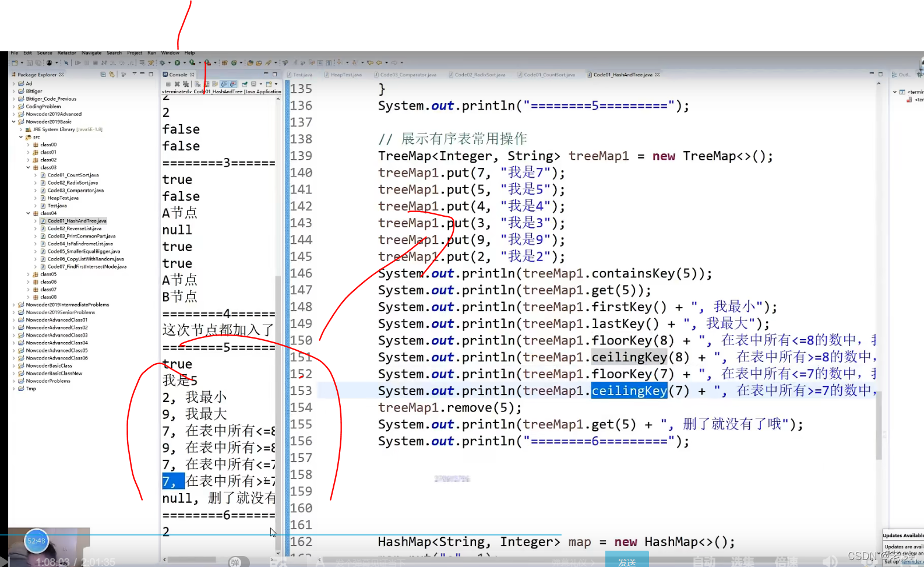Click Display Selected Console icon
The width and height of the screenshot is (924, 567).
254,84
